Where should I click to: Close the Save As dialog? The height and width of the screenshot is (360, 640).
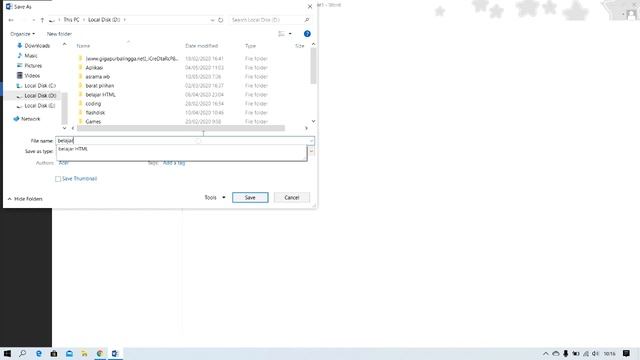310,7
